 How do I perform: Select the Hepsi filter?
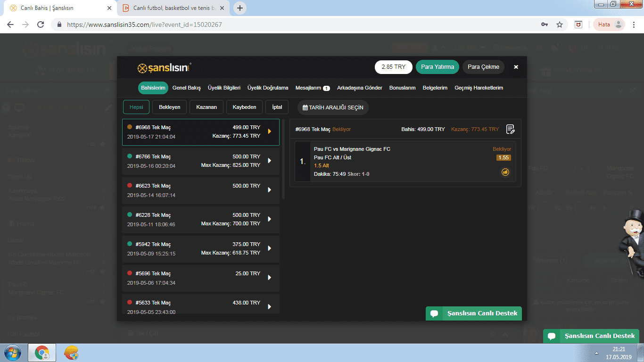[136, 107]
